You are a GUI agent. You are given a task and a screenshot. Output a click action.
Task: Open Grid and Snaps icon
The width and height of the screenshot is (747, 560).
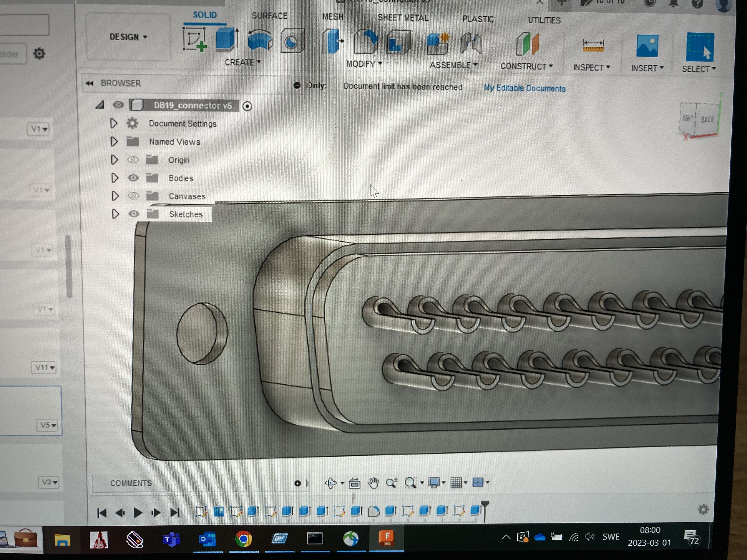click(456, 483)
